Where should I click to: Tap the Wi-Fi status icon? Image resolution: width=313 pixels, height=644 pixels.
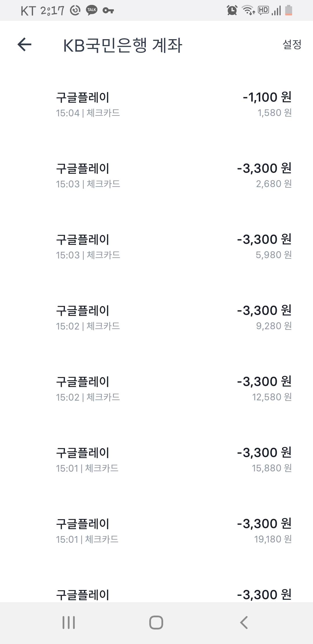(x=248, y=10)
